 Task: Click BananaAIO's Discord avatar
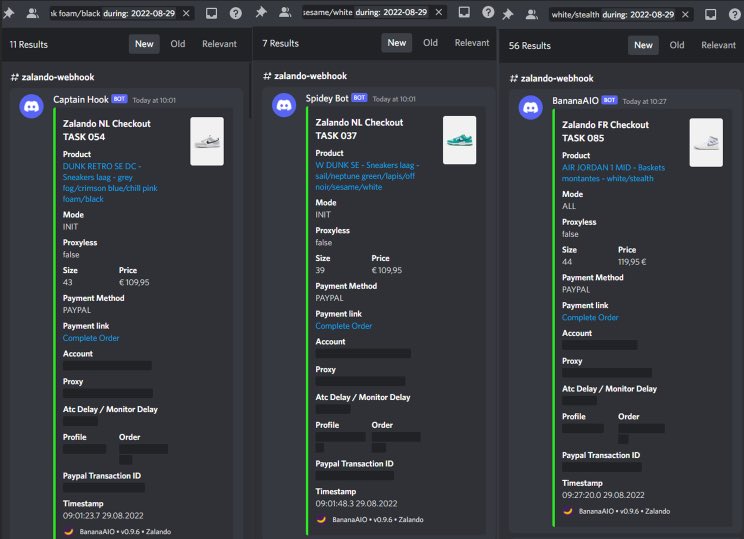(530, 108)
